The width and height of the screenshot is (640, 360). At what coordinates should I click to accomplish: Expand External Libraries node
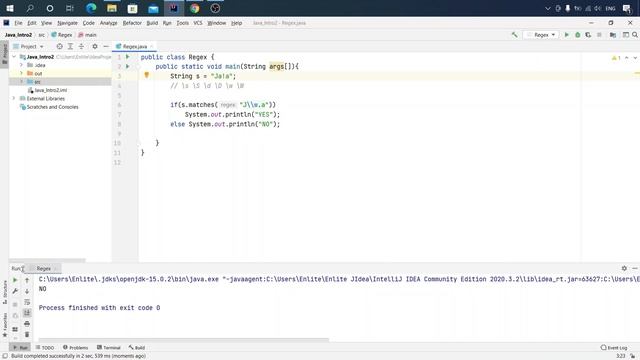(x=14, y=98)
